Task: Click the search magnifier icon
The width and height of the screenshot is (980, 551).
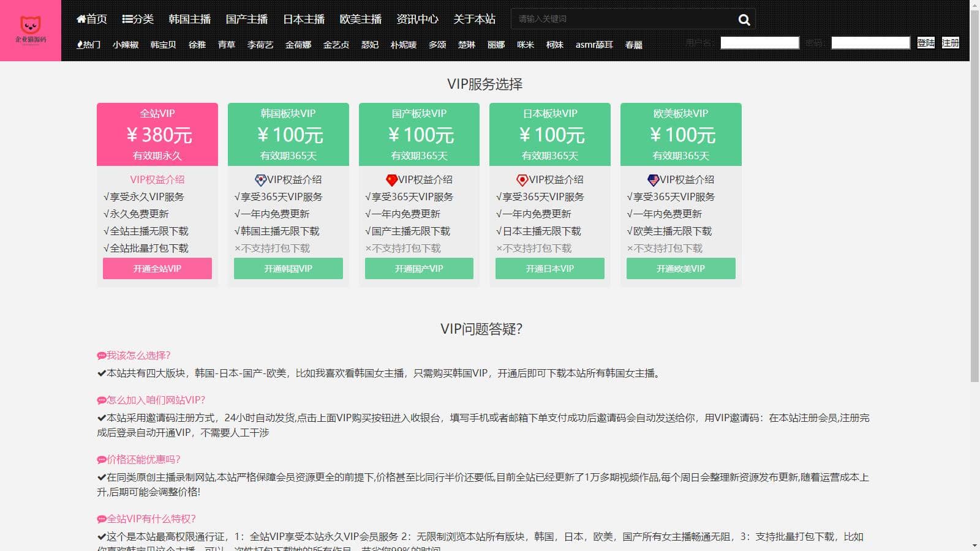Action: 744,20
